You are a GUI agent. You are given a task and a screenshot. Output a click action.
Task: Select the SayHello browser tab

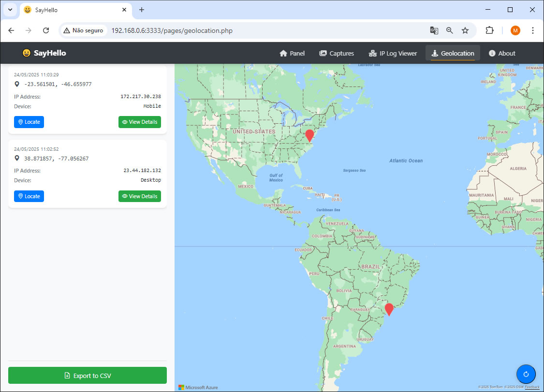point(75,10)
